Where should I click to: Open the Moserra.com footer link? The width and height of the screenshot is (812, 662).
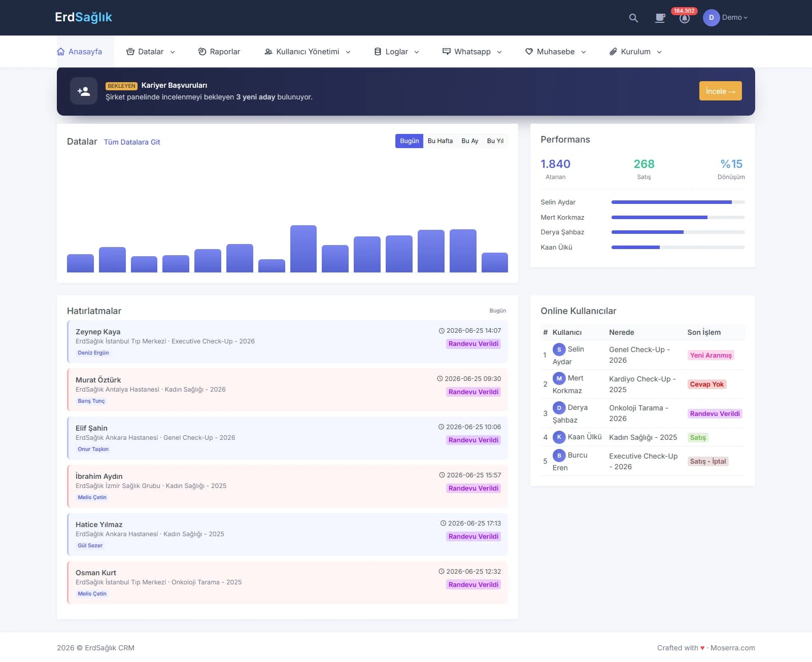[732, 648]
